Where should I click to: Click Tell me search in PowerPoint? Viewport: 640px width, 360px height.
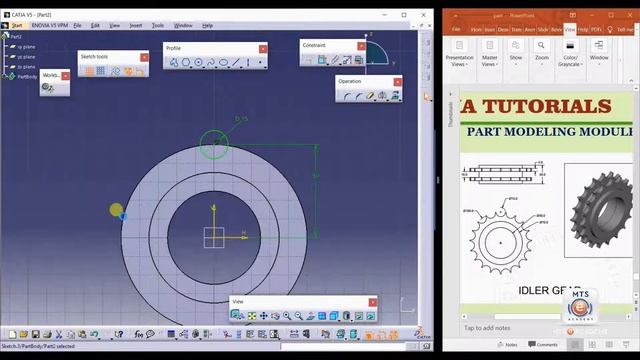coord(621,29)
